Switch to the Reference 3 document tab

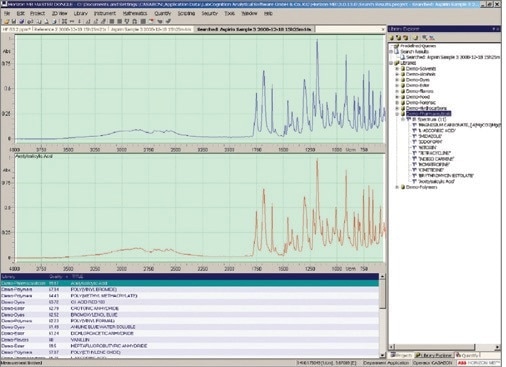[x=69, y=29]
